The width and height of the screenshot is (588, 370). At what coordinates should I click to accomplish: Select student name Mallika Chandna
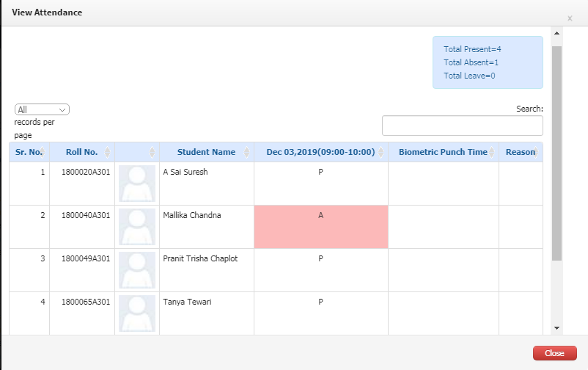[192, 215]
